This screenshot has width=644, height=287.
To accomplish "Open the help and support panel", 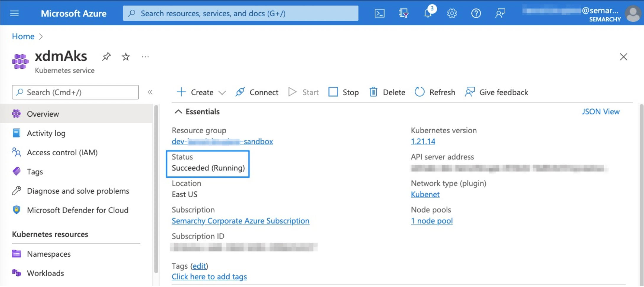I will 476,13.
